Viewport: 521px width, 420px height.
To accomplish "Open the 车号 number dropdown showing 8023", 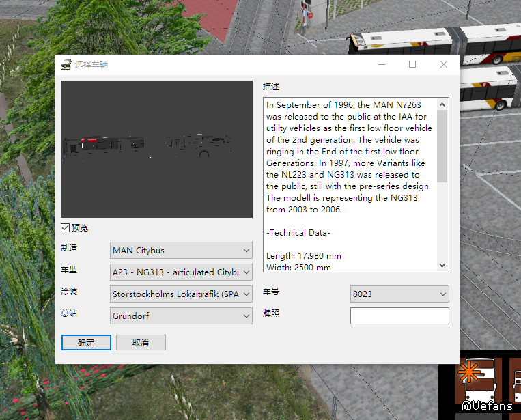I will tap(399, 294).
